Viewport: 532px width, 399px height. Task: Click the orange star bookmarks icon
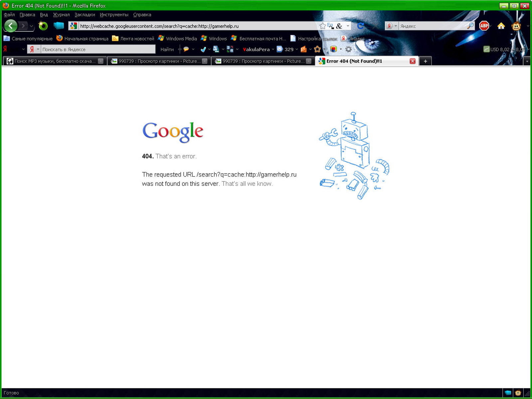pyautogui.click(x=317, y=49)
